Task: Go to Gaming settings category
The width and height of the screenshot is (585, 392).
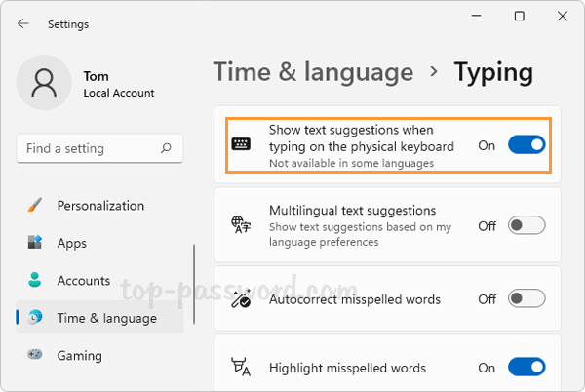Action: coord(79,355)
